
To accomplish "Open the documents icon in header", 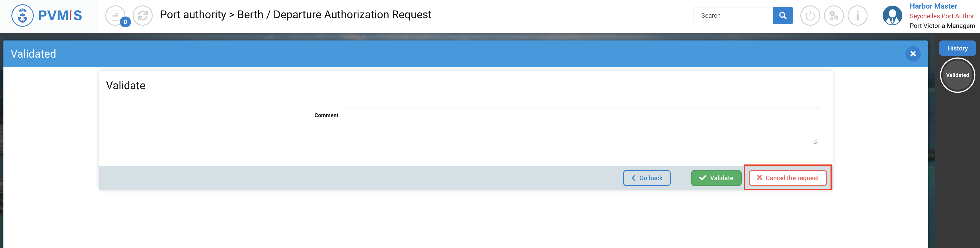I will point(115,16).
